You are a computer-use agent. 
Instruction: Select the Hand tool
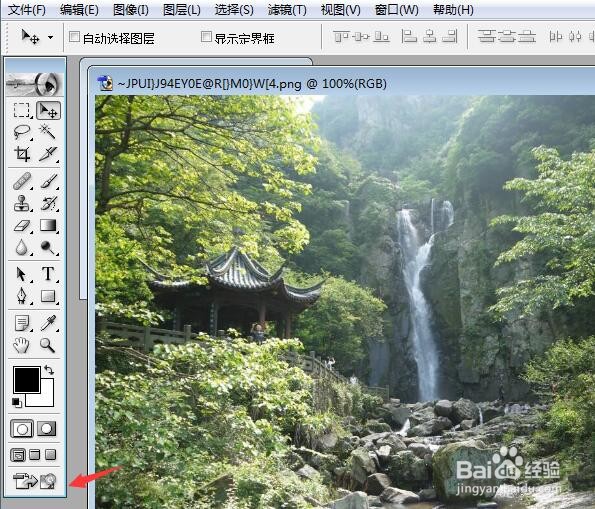(x=22, y=345)
